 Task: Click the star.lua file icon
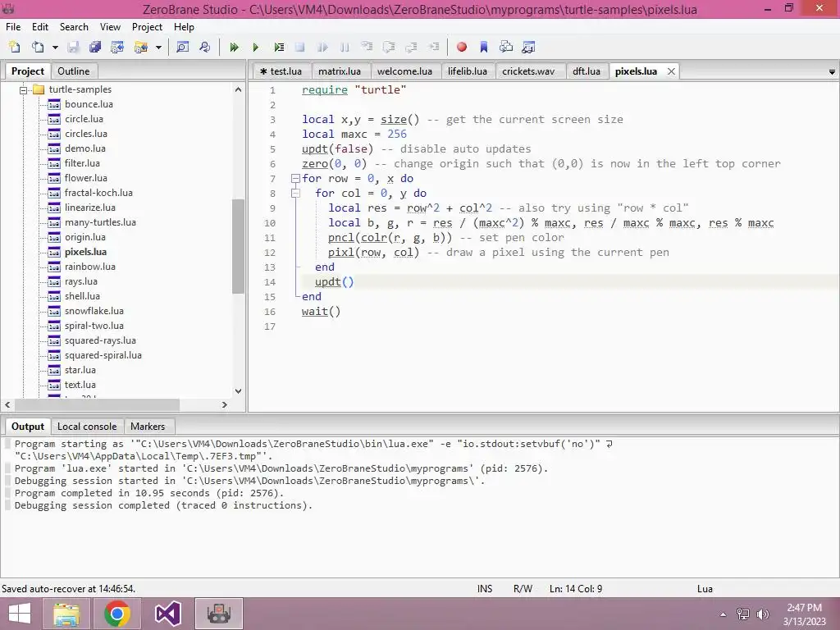point(54,370)
